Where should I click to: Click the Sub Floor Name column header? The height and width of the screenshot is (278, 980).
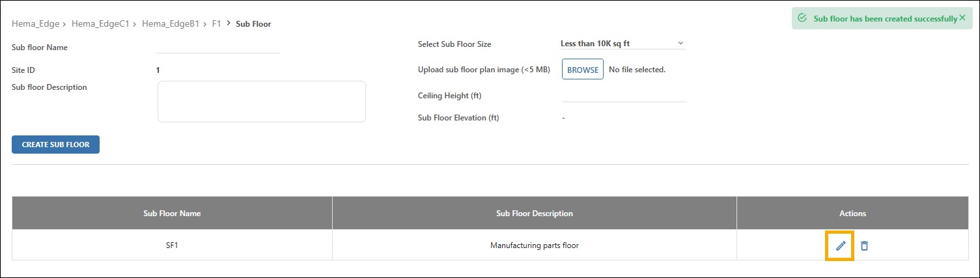(172, 214)
